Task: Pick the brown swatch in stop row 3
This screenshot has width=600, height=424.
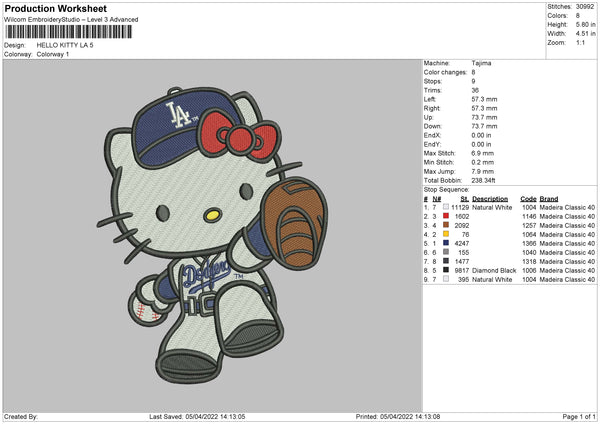Action: tap(446, 225)
